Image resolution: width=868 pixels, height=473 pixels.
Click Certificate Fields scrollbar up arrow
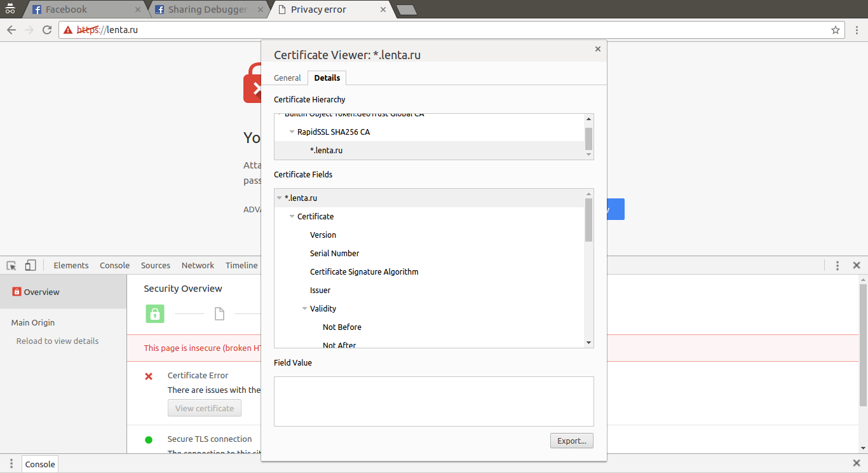pos(589,194)
